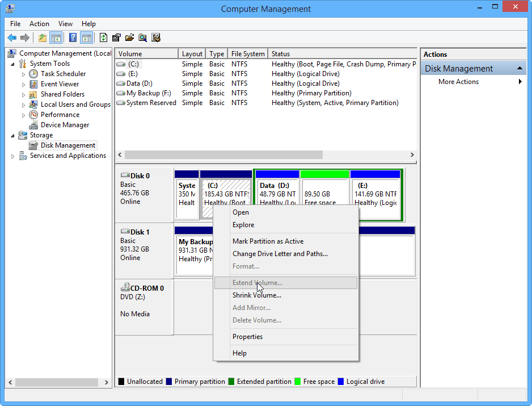Select the Task Scheduler clock icon
This screenshot has height=406, width=532.
[x=33, y=74]
